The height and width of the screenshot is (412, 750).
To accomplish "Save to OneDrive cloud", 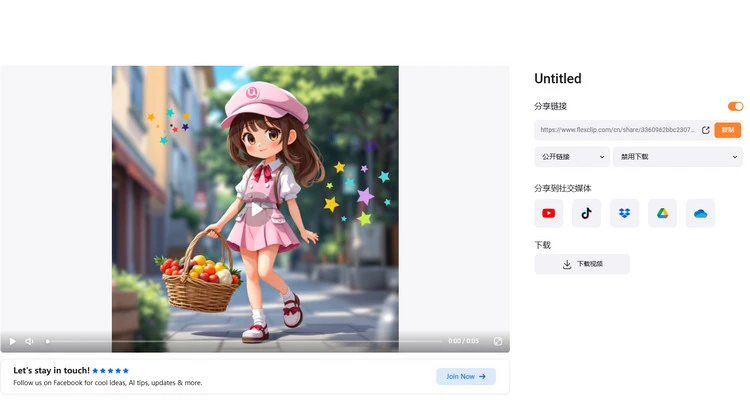I will click(x=700, y=213).
